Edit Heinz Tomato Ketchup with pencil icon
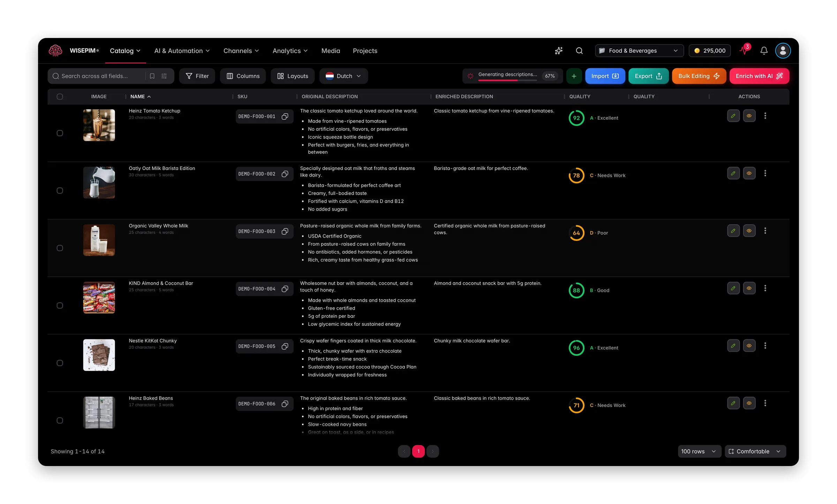The height and width of the screenshot is (504, 837). (733, 116)
